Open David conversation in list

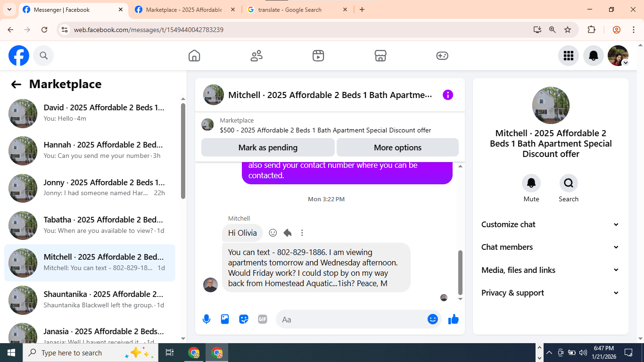90,113
